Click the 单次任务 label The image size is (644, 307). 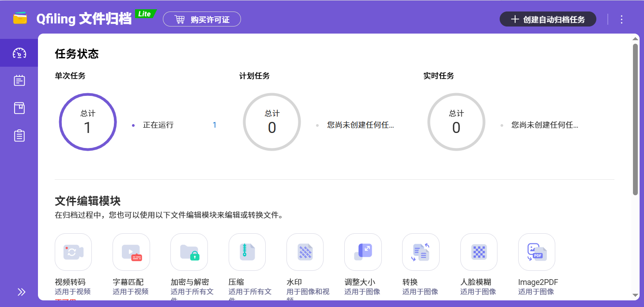(70, 76)
